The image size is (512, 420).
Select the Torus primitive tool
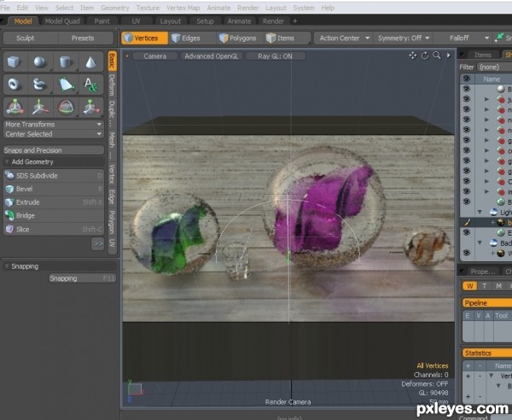pos(14,85)
